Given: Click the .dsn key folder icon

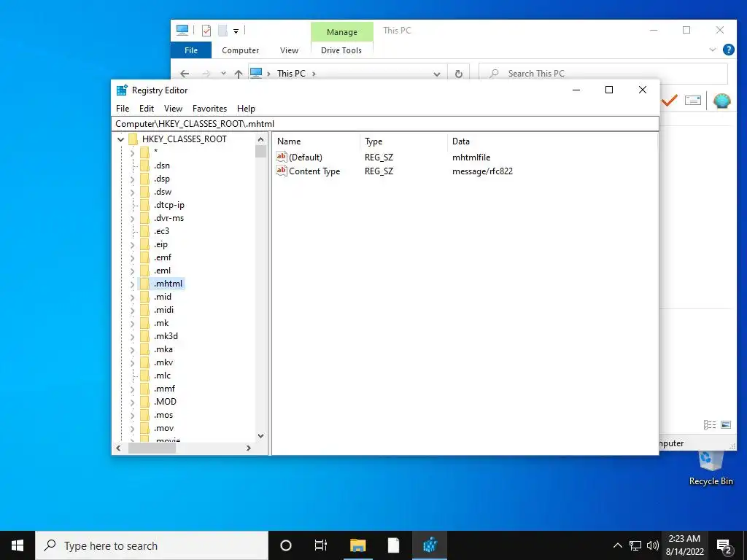Looking at the screenshot, I should [144, 166].
